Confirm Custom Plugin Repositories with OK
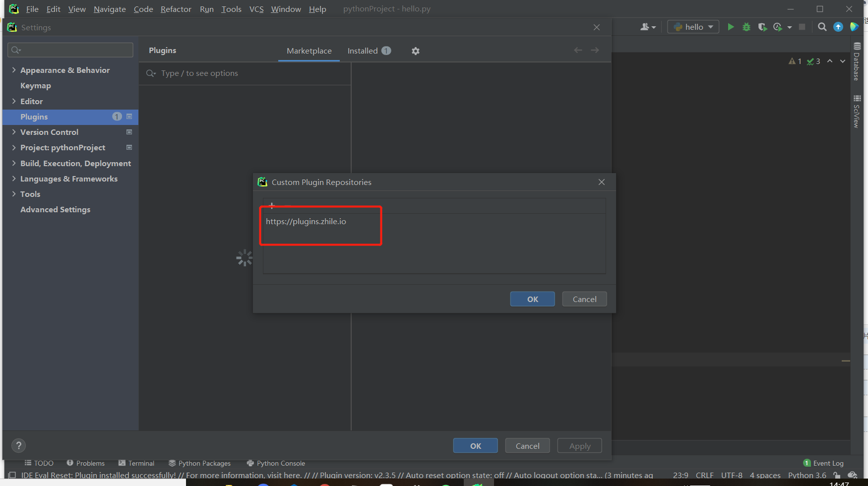This screenshot has width=868, height=486. pyautogui.click(x=532, y=299)
